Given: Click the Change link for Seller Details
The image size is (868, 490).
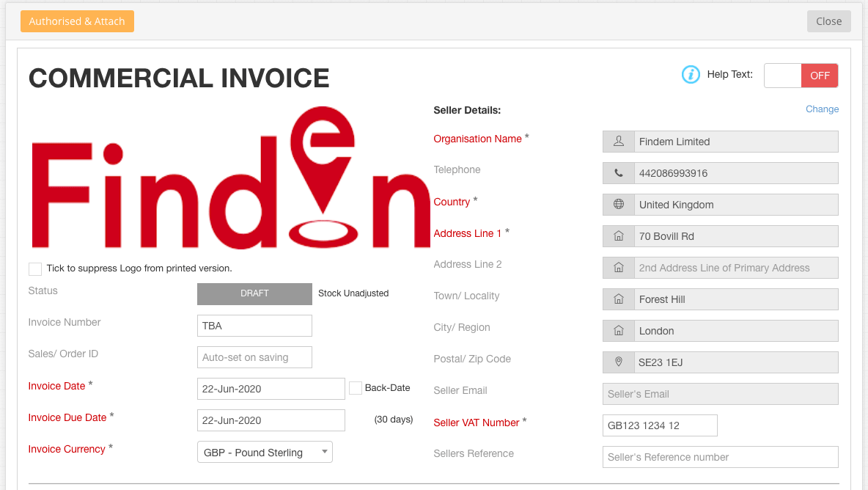Looking at the screenshot, I should [x=822, y=109].
